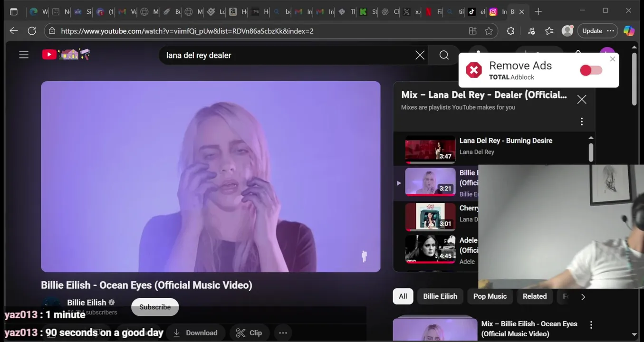Viewport: 644px width, 342px height.
Task: Open the Mix – Lana Del Rey - Dealer title
Action: [x=484, y=95]
